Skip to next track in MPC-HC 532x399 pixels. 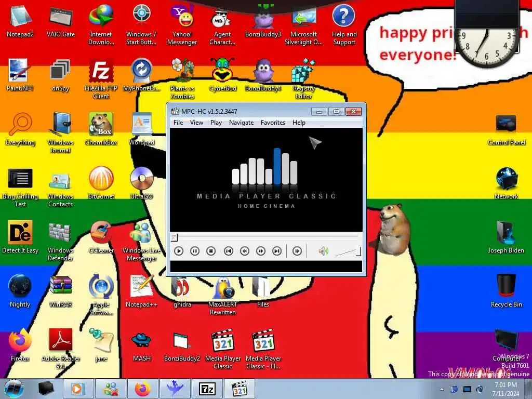click(x=277, y=251)
